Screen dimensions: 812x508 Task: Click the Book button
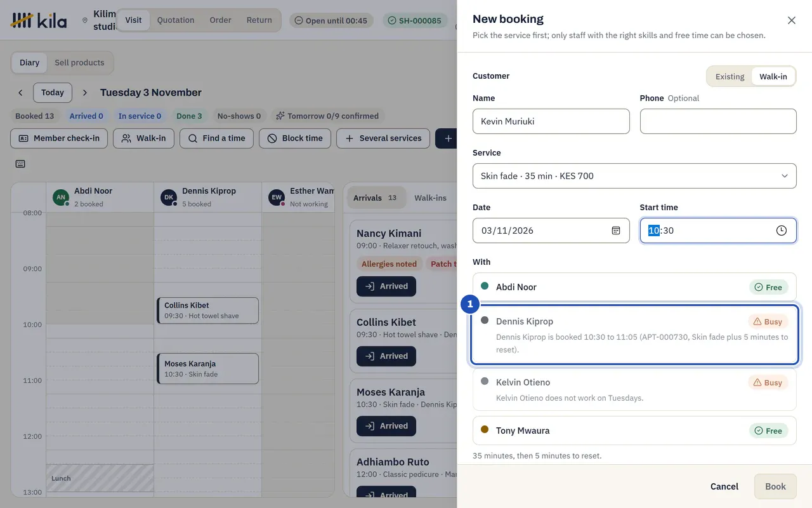point(775,486)
